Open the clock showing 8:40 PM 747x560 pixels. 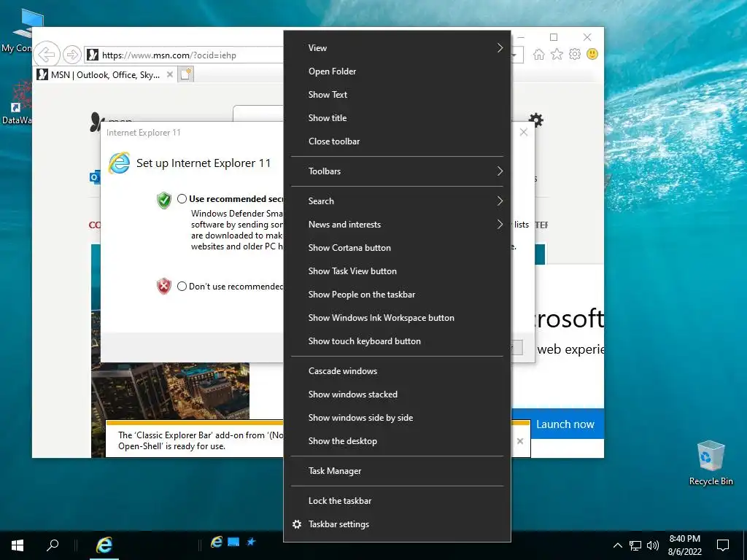(684, 545)
